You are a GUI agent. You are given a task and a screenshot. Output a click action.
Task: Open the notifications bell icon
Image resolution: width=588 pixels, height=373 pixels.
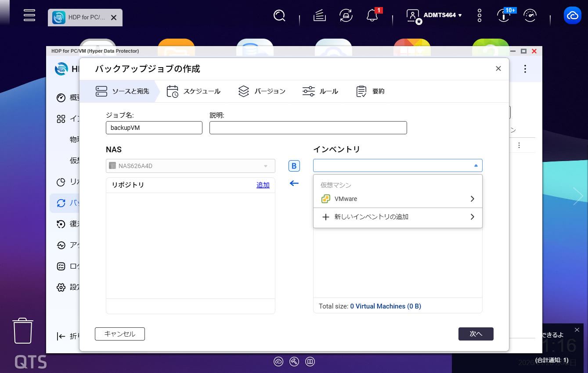(372, 16)
